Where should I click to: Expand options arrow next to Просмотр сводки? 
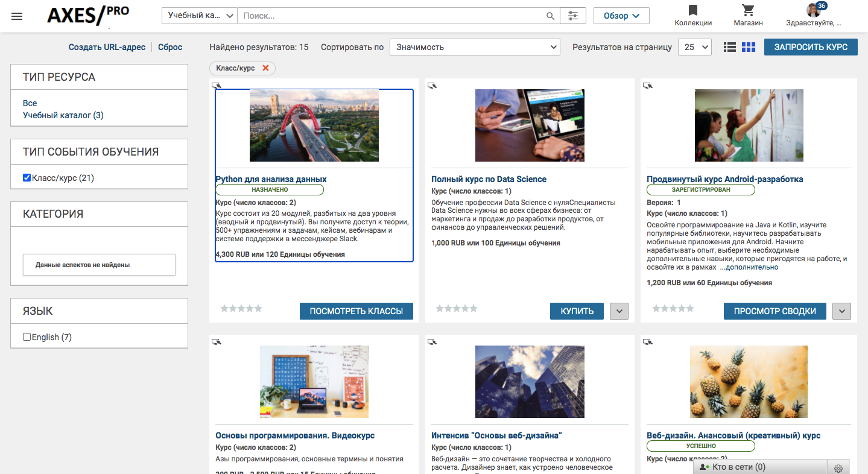(841, 311)
